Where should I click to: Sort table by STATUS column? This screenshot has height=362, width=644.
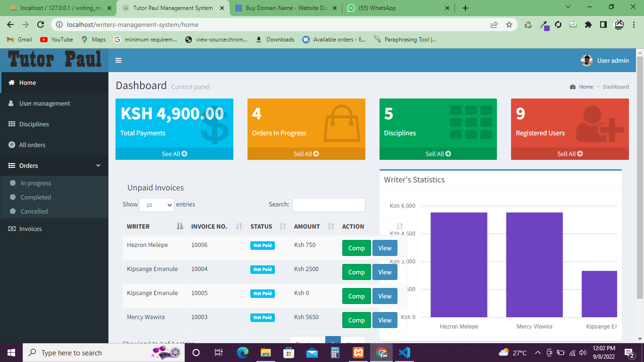(268, 226)
